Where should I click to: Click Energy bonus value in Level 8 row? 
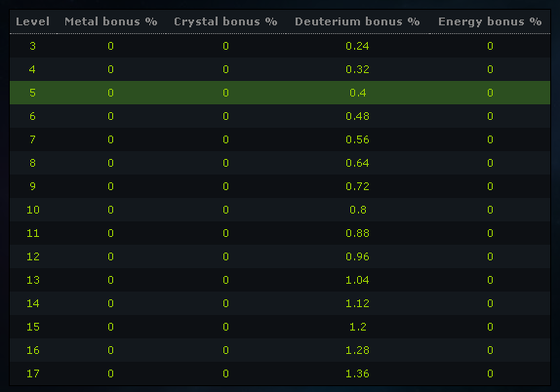click(x=490, y=163)
